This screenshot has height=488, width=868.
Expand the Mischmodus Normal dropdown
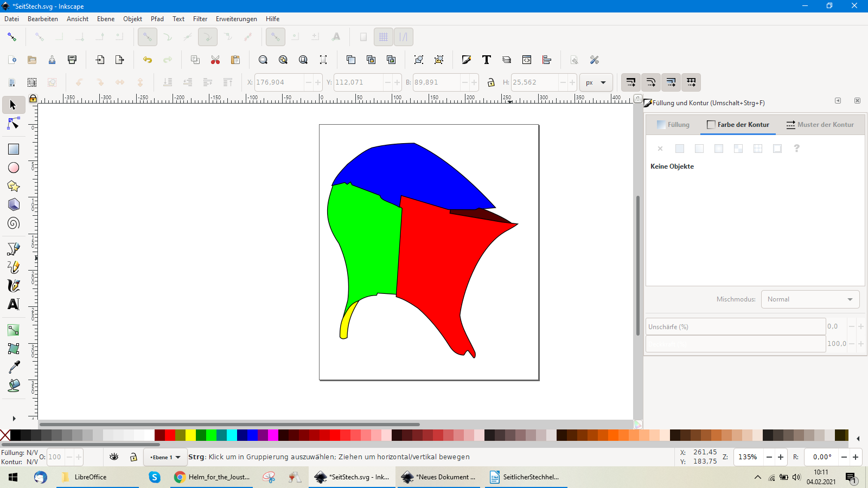[x=810, y=299]
